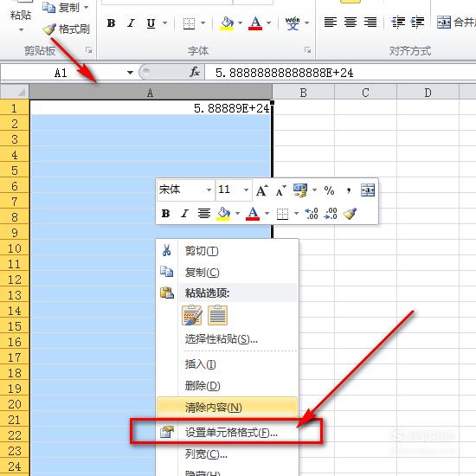This screenshot has width=476, height=476.
Task: Open the ribbon font color dropdown arrow
Action: coord(268,23)
